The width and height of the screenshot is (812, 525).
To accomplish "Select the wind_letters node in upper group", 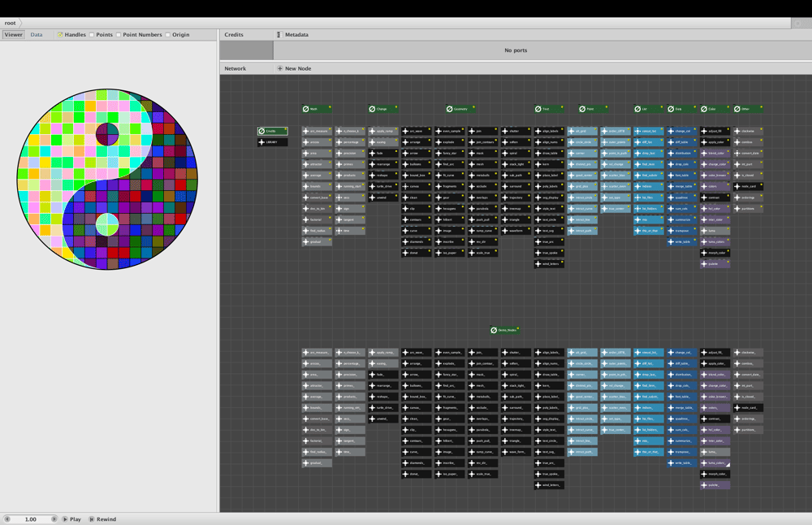I will [549, 264].
